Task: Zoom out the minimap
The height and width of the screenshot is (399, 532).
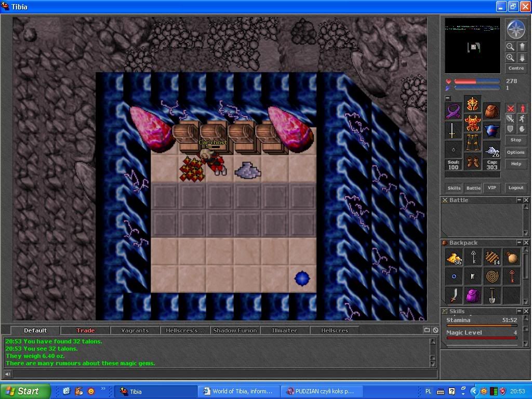Action: click(510, 46)
